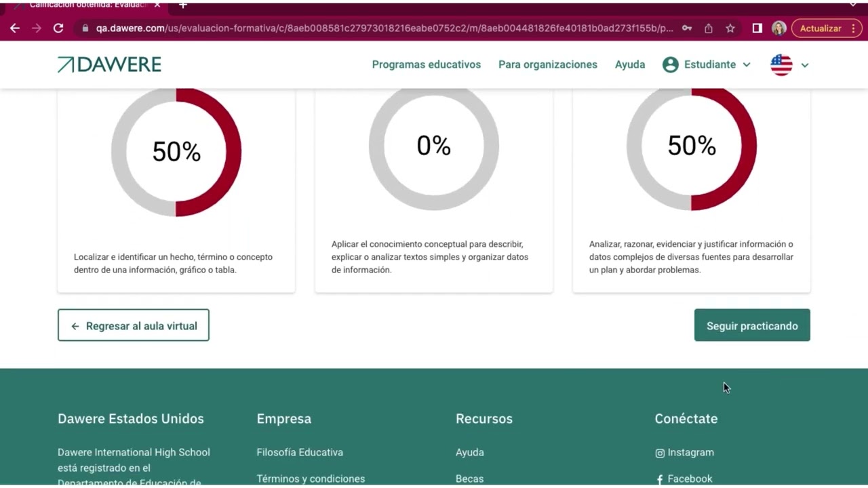Click Regresar al aula virtual button
Image resolution: width=868 pixels, height=488 pixels.
134,325
